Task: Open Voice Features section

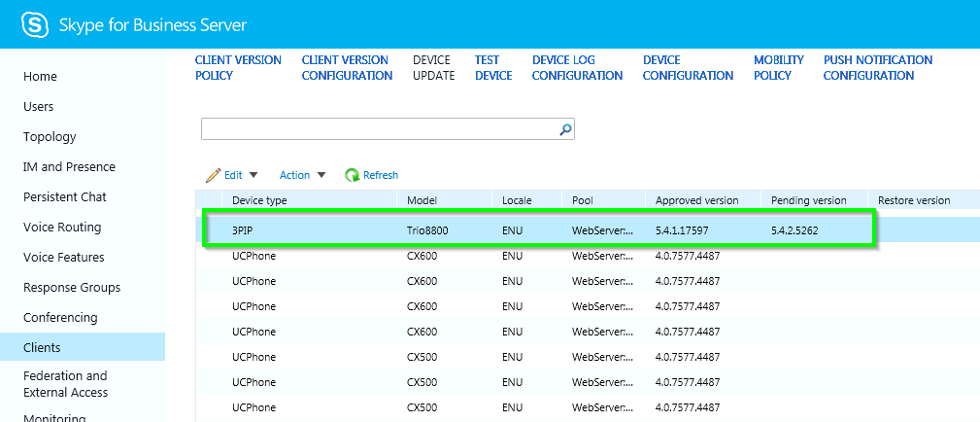Action: click(x=64, y=257)
